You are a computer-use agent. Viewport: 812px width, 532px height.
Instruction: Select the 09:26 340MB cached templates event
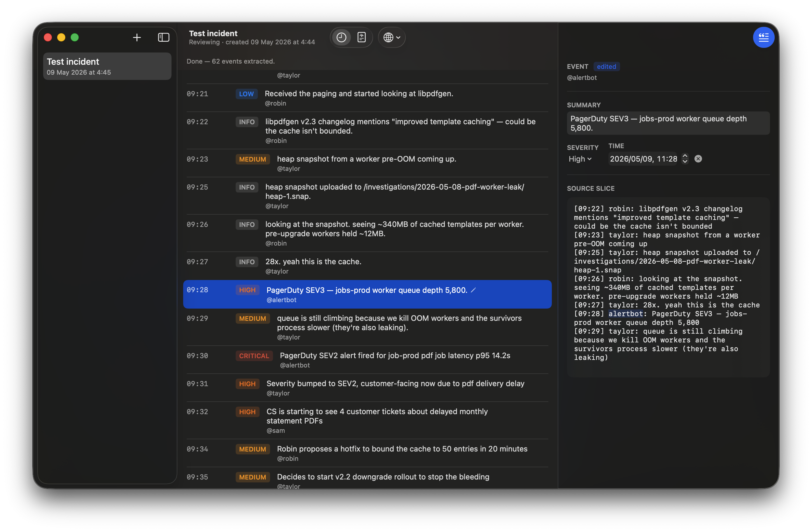[367, 233]
